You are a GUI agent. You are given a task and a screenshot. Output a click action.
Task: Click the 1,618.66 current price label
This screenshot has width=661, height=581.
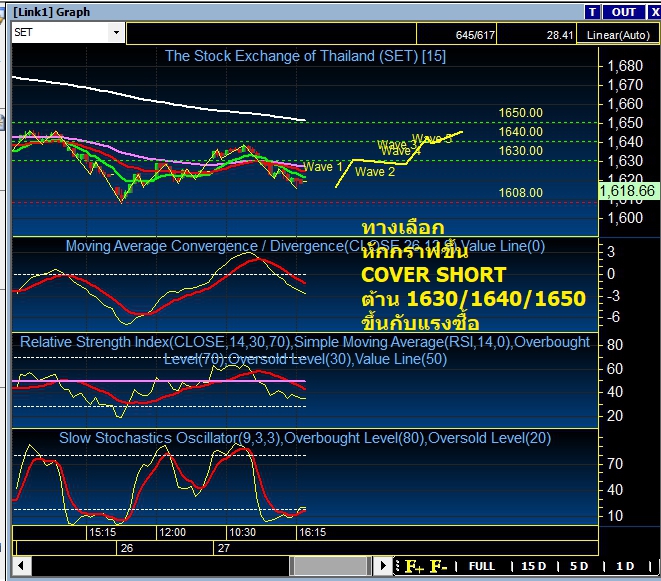pos(628,191)
